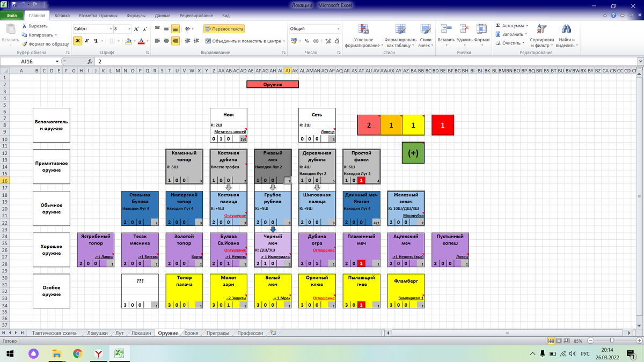Screen dimensions: 644x362
Task: Click the decrease indent icon
Action: click(187, 41)
